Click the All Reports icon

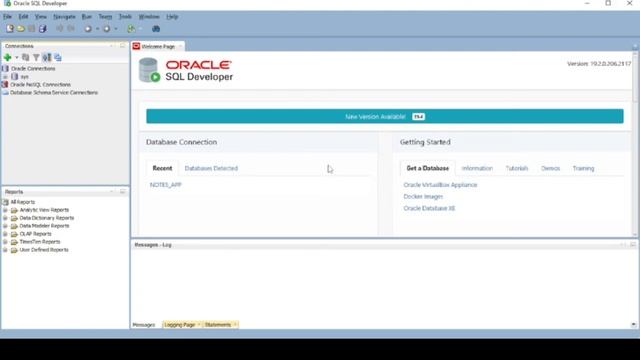click(x=5, y=202)
